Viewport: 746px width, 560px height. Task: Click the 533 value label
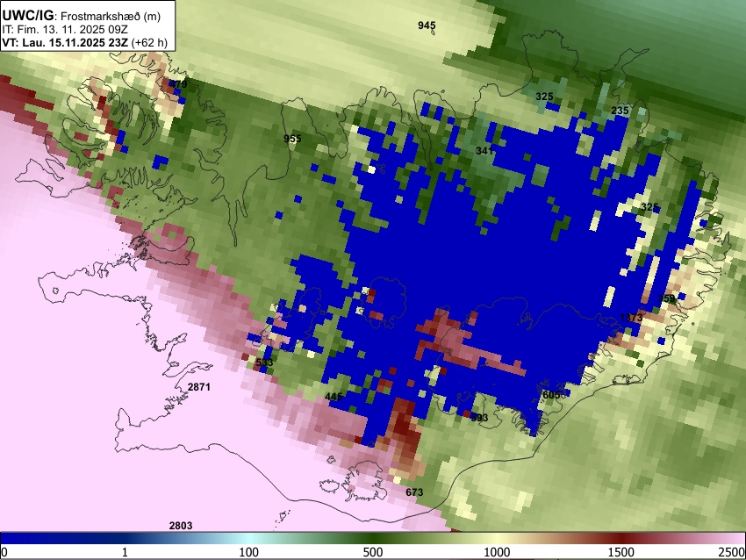[x=264, y=363]
